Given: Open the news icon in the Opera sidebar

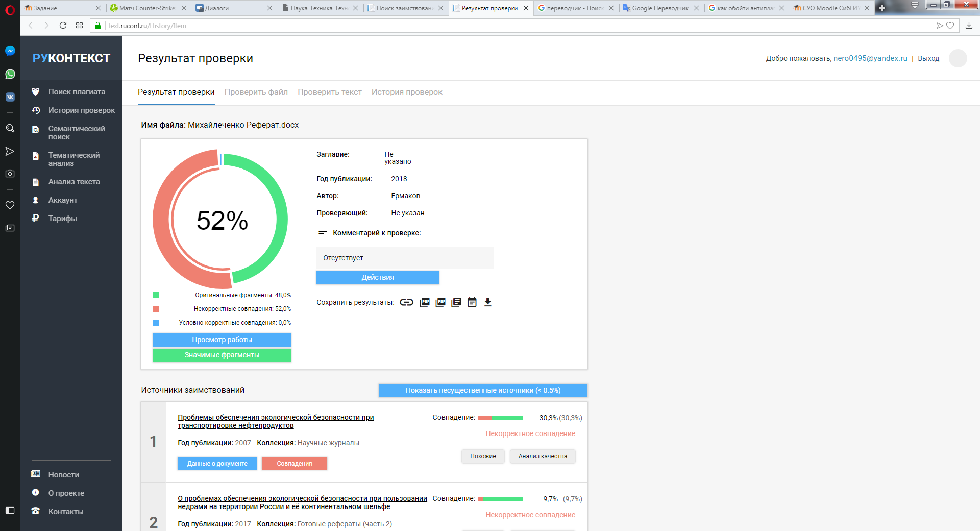Looking at the screenshot, I should click(10, 228).
